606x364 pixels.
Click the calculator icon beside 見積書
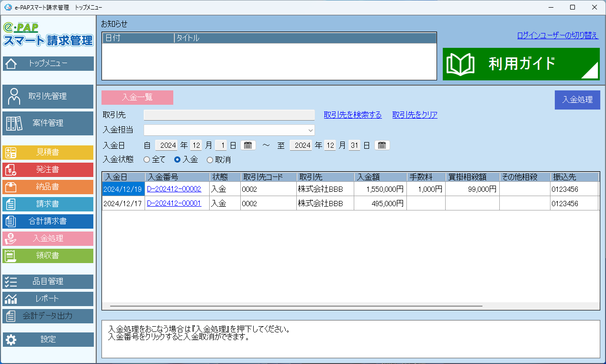(11, 153)
